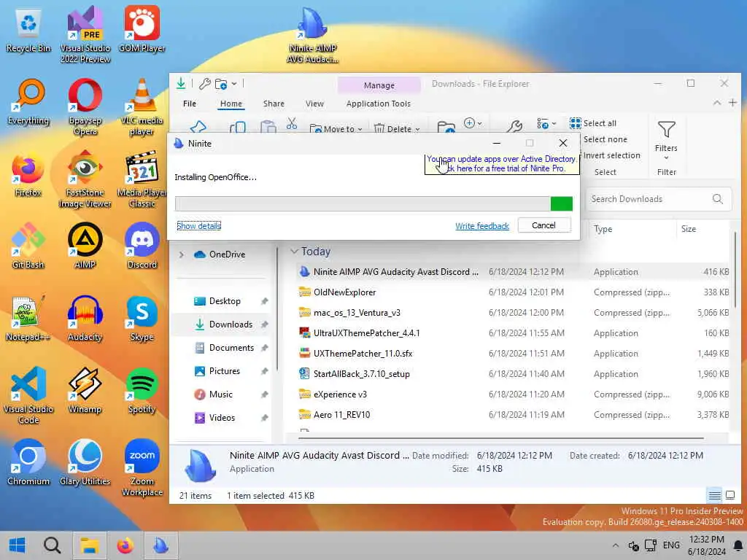The width and height of the screenshot is (747, 560).
Task: Open taskbar Search magnifier
Action: pyautogui.click(x=53, y=545)
